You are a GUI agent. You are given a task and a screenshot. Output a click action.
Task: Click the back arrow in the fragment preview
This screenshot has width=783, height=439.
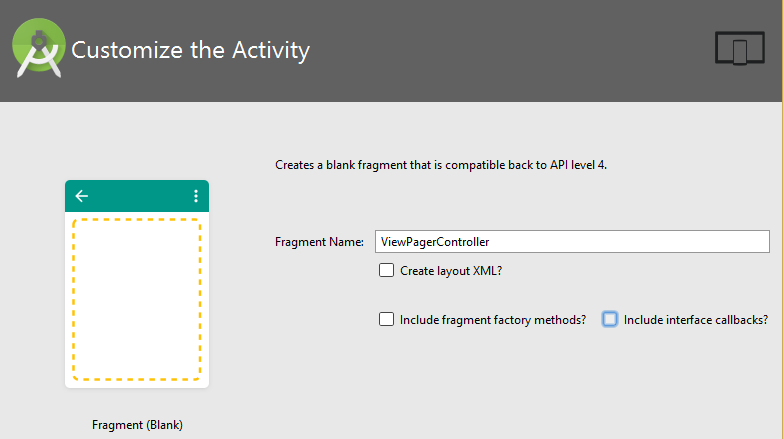point(81,196)
